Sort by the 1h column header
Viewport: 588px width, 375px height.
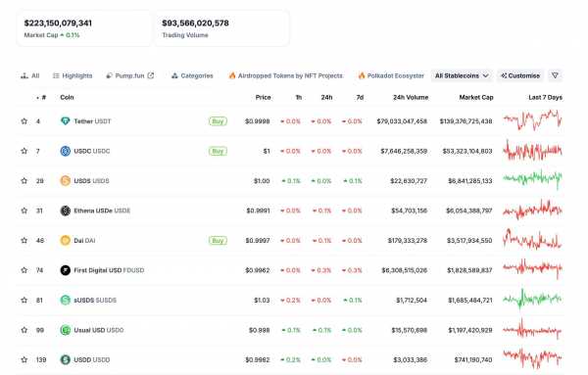click(x=299, y=97)
